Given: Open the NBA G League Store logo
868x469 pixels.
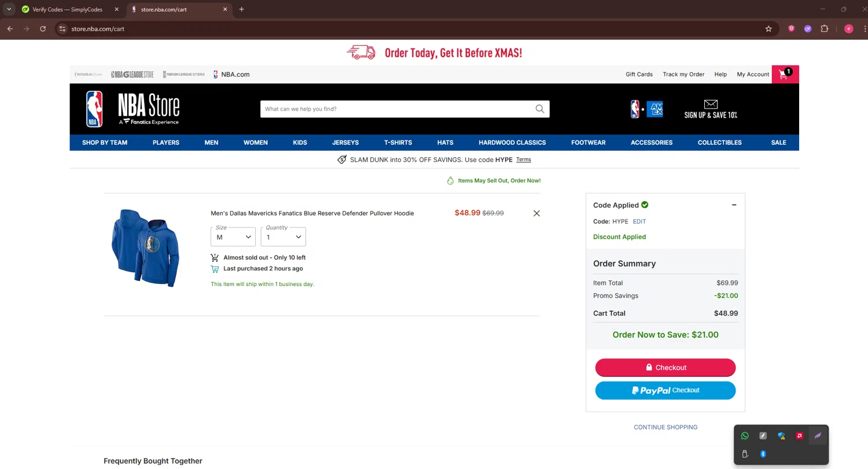Looking at the screenshot, I should click(x=133, y=74).
